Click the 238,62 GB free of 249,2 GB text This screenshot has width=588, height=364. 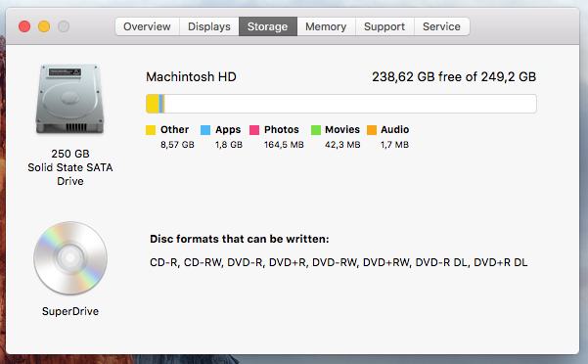tap(454, 77)
